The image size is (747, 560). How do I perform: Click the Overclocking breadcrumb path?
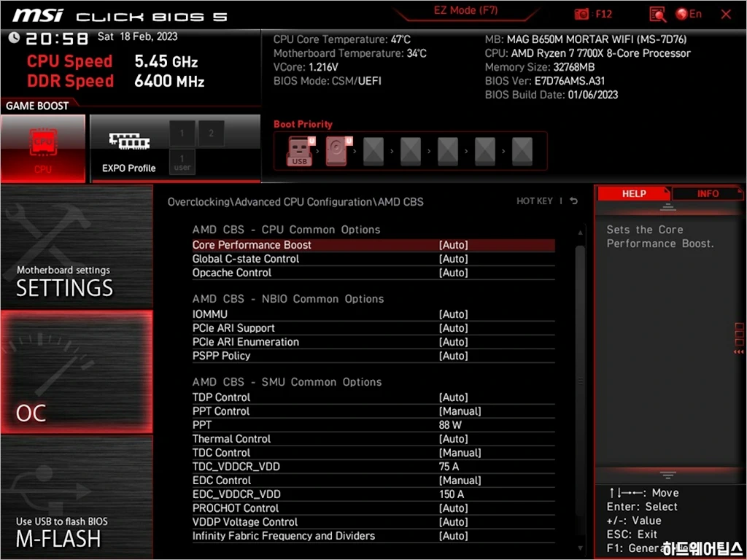click(x=198, y=202)
